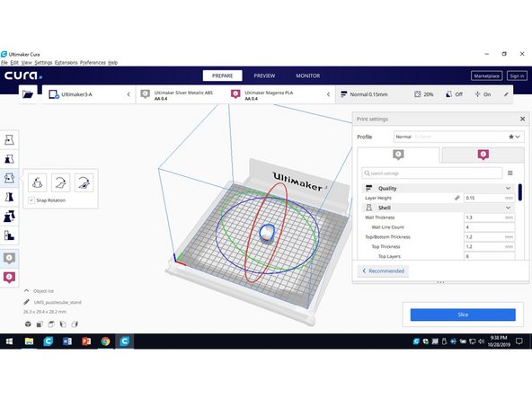Collapse the Ultimaker3-A printer selector
Viewport: 532px width, 399px height.
coord(129,94)
